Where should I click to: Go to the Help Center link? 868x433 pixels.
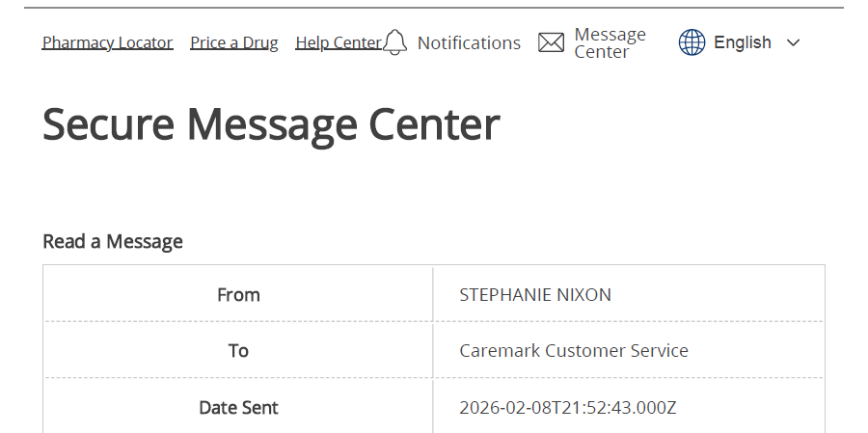[338, 42]
